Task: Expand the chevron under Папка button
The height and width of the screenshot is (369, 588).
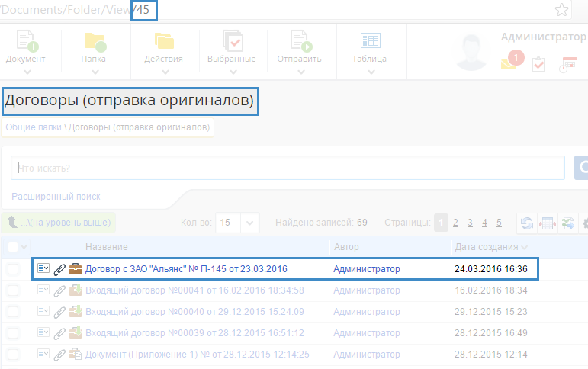Action: point(95,72)
